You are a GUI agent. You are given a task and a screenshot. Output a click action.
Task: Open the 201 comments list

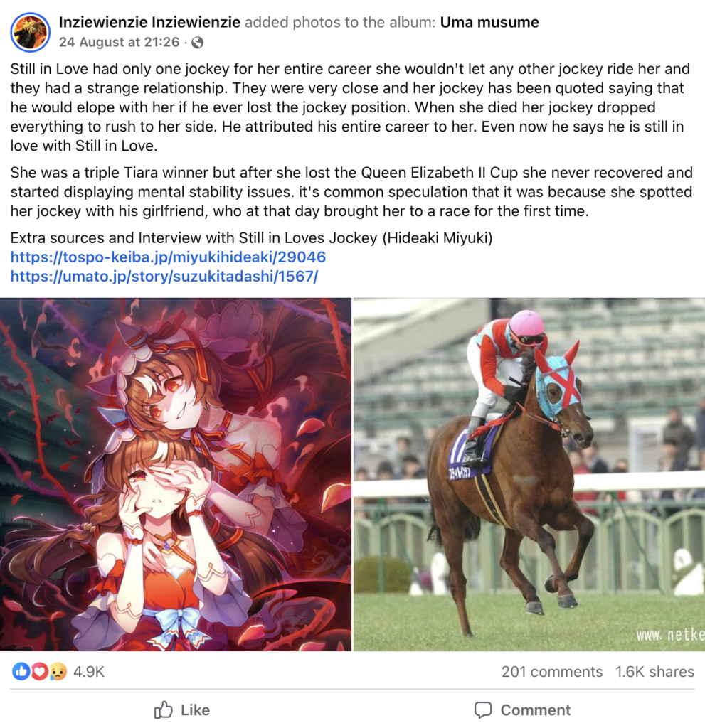[551, 672]
